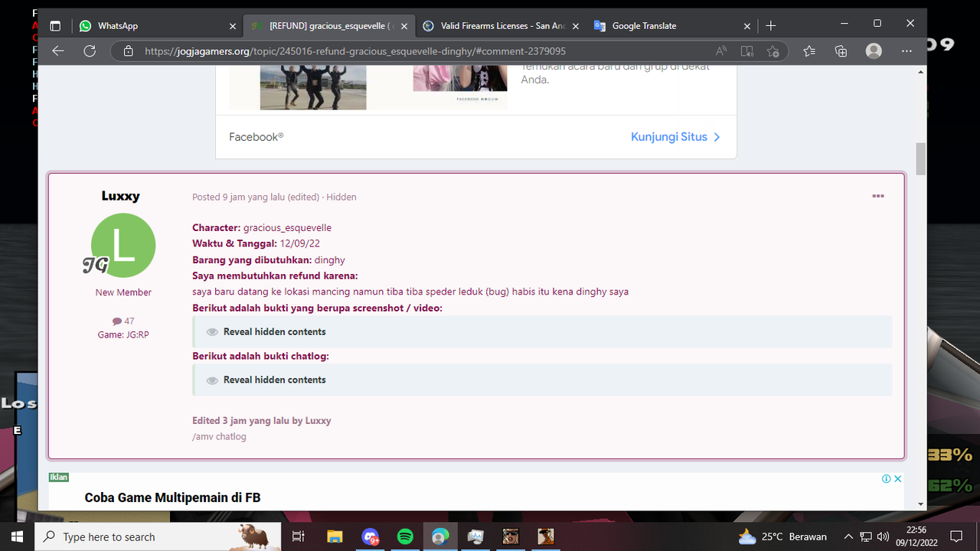This screenshot has height=551, width=980.
Task: Open the post options three-dots menu
Action: coord(878,197)
